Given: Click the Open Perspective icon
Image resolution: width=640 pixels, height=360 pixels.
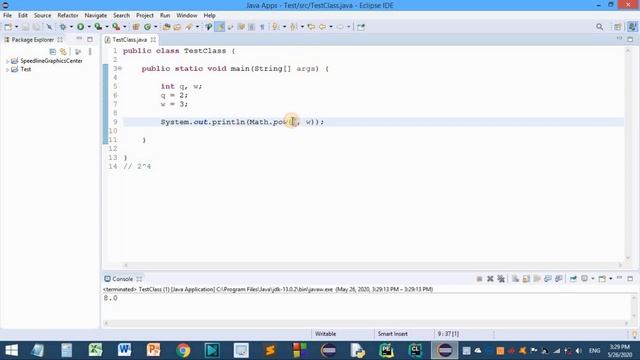Looking at the screenshot, I should [x=618, y=27].
